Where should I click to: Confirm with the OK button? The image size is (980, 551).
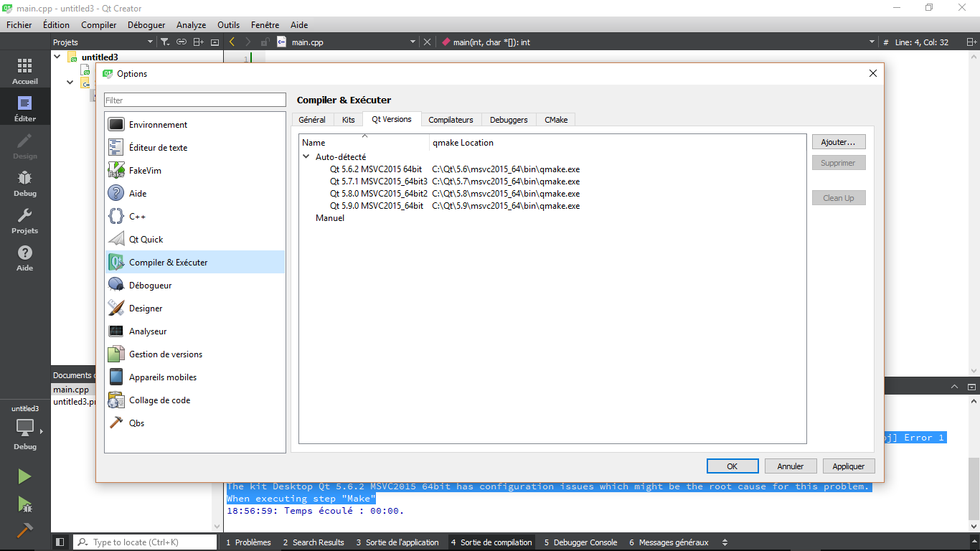pyautogui.click(x=732, y=466)
